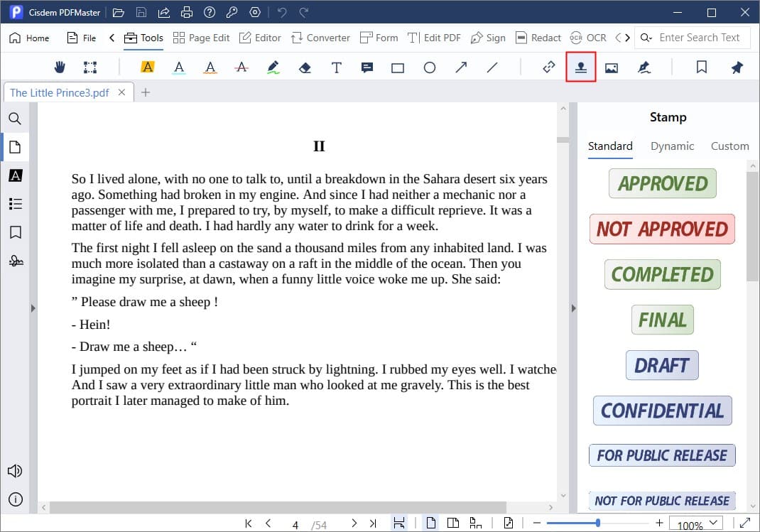Open the Search panel in the sidebar
Viewport: 760px width, 532px height.
(15, 119)
